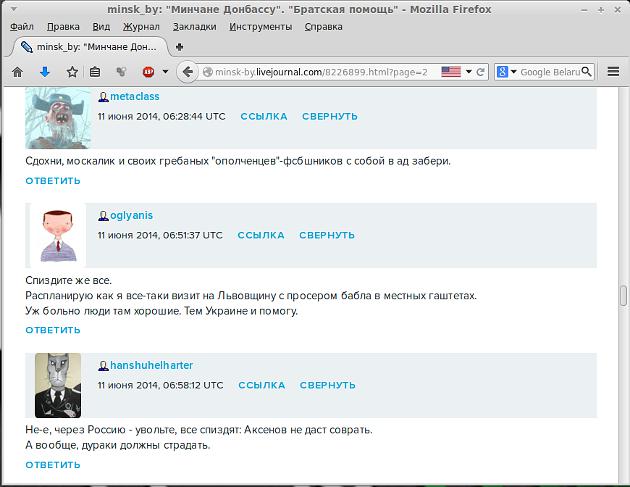Open the Firefox hamburger menu
The height and width of the screenshot is (487, 630).
tap(614, 72)
